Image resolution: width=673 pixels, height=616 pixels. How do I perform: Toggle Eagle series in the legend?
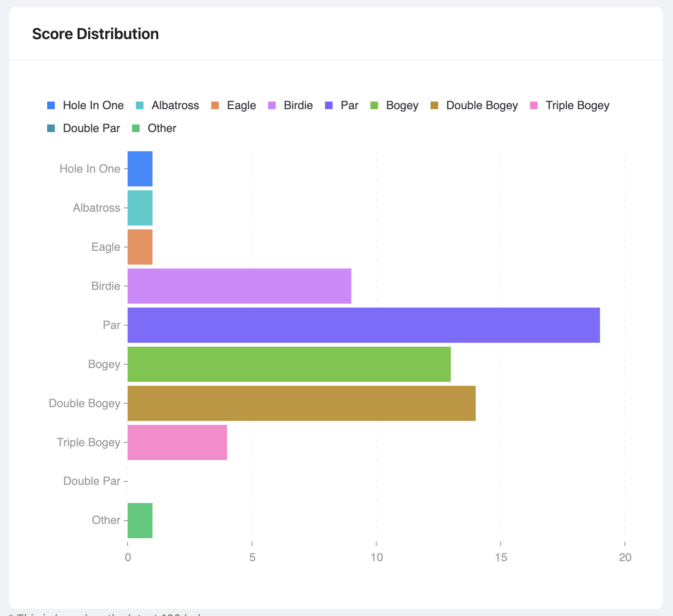click(x=241, y=105)
